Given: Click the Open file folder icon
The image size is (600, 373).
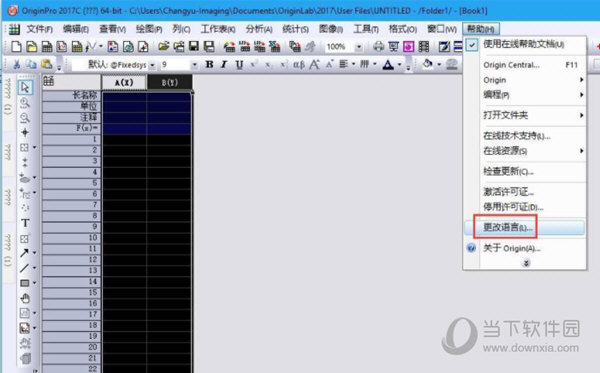Looking at the screenshot, I should pyautogui.click(x=164, y=47).
